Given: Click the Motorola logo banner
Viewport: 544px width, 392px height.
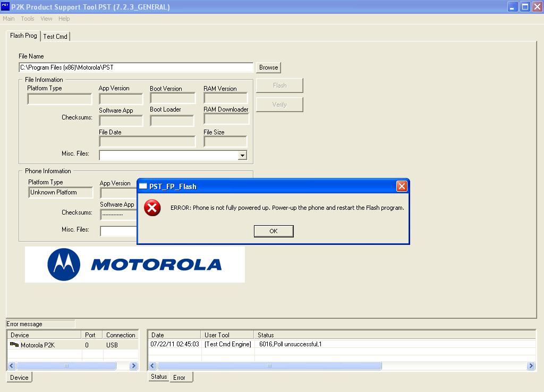Looking at the screenshot, I should 134,265.
